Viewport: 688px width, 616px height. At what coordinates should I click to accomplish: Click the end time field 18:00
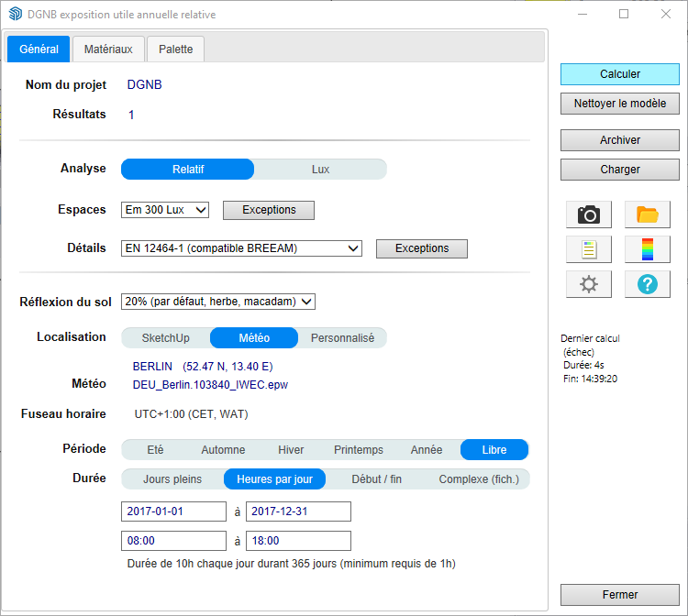(298, 541)
